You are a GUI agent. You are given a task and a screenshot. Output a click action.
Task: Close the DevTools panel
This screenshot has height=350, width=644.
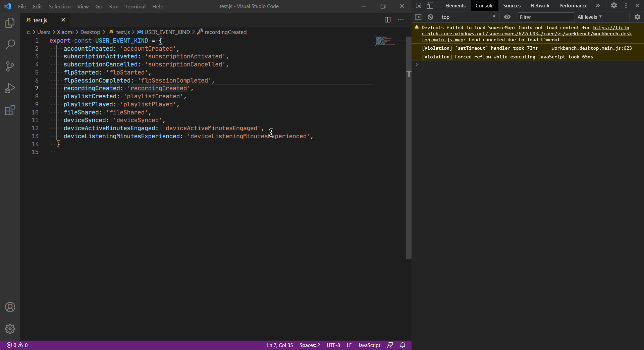point(637,6)
